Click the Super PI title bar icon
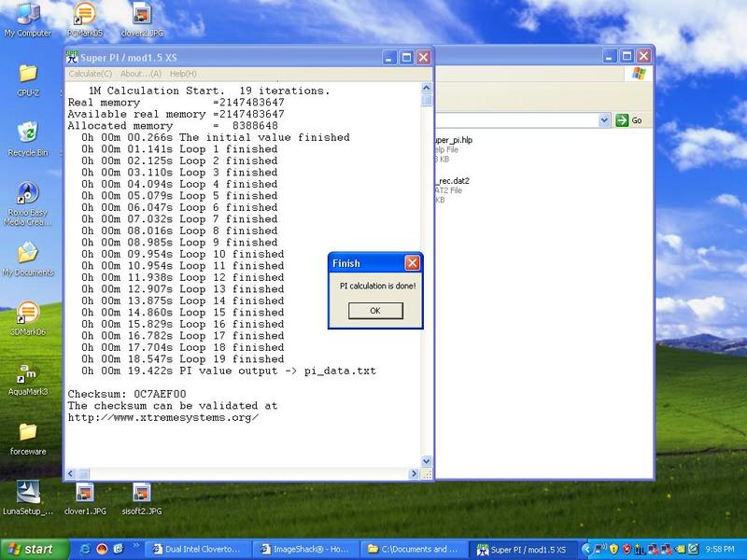This screenshot has width=747, height=560. tap(72, 57)
